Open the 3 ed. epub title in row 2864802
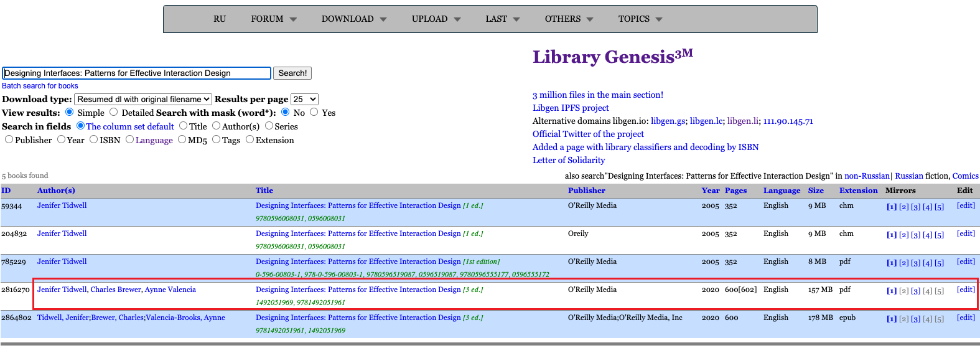The image size is (980, 353). tap(369, 318)
